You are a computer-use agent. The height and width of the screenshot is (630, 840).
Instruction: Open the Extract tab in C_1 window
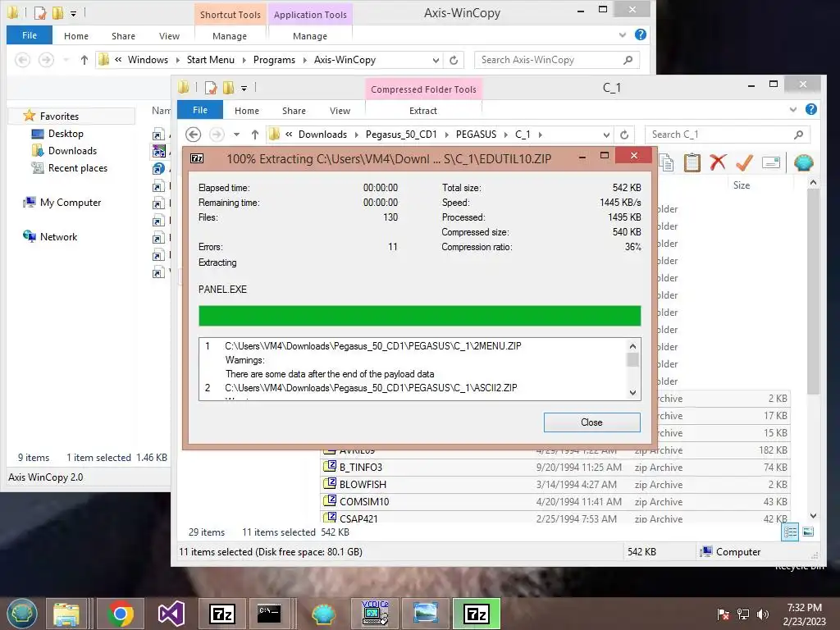pyautogui.click(x=423, y=111)
